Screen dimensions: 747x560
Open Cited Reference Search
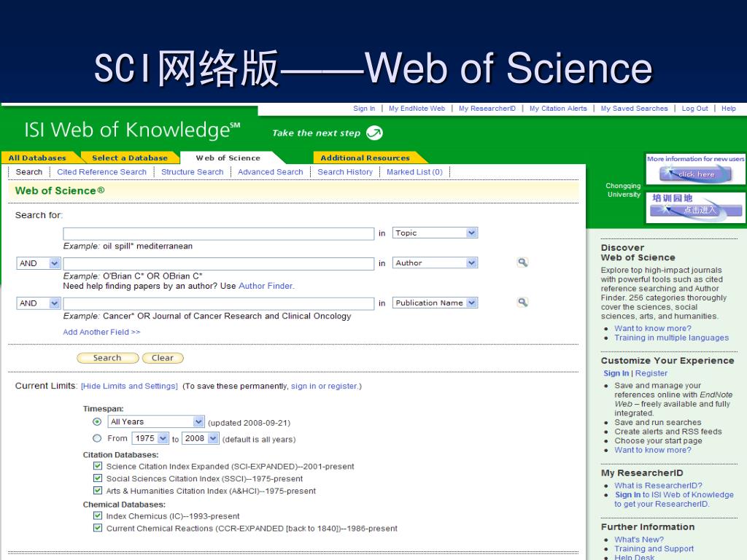point(102,172)
